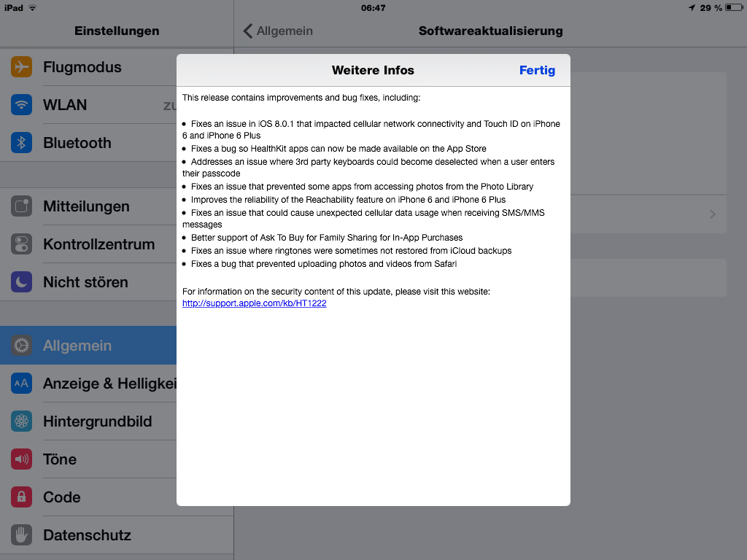Tap the Code lock icon
747x560 pixels.
tap(21, 497)
